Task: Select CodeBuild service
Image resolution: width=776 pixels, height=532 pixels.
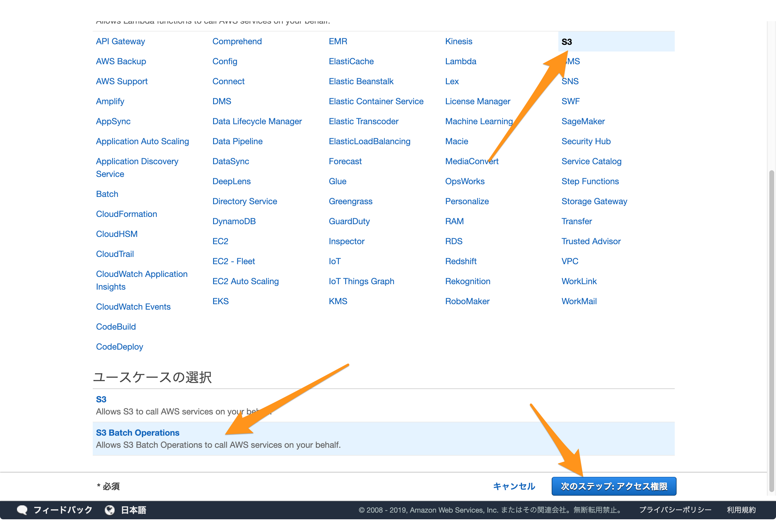Action: [x=115, y=327]
